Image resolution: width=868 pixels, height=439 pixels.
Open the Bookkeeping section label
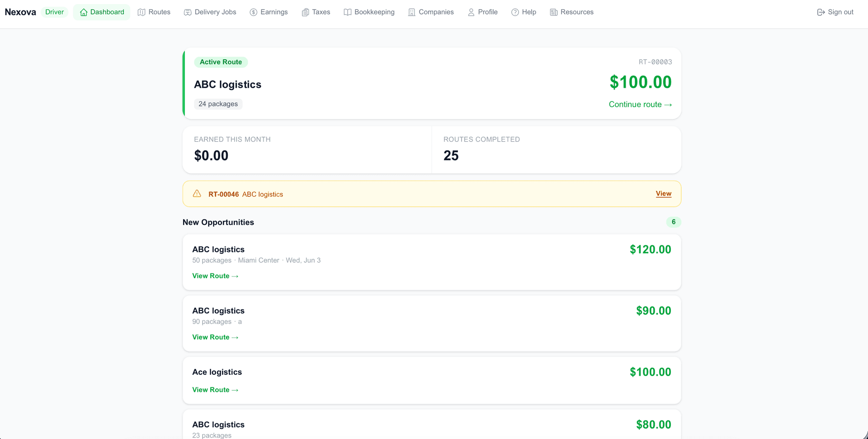click(x=375, y=12)
